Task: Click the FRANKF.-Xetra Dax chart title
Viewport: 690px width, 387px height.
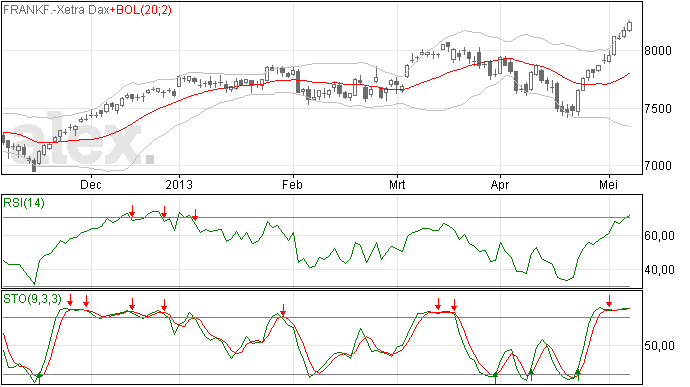Action: (x=56, y=10)
